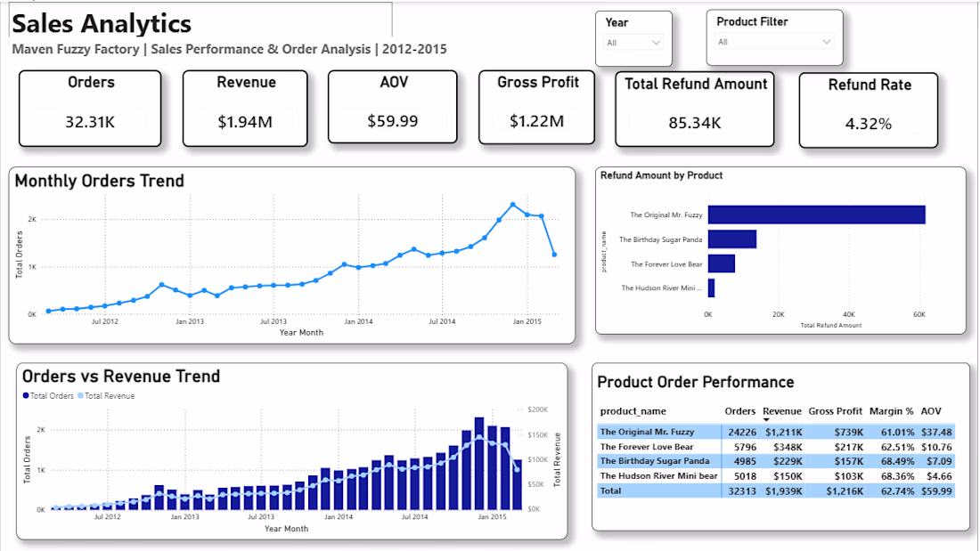The height and width of the screenshot is (551, 980).
Task: Select 'The Forever Love Bear' table row
Action: [x=776, y=447]
